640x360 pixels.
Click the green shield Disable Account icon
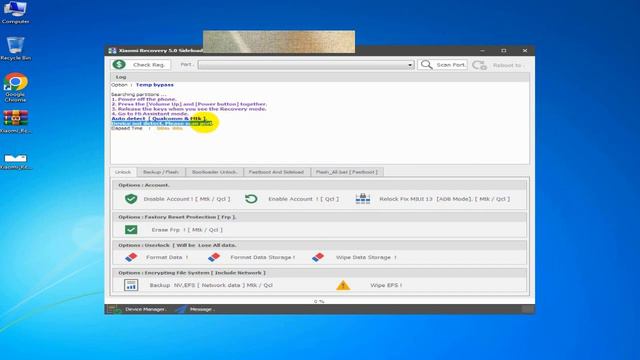[131, 199]
